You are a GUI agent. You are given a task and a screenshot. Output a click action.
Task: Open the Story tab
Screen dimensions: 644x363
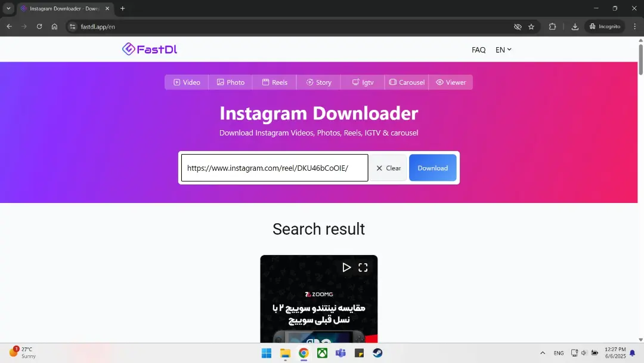318,82
